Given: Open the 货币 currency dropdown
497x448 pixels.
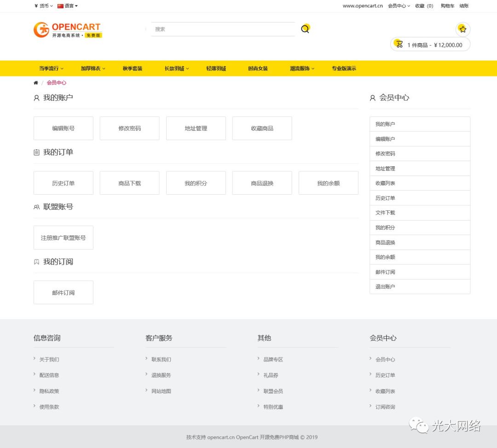Looking at the screenshot, I should point(44,6).
